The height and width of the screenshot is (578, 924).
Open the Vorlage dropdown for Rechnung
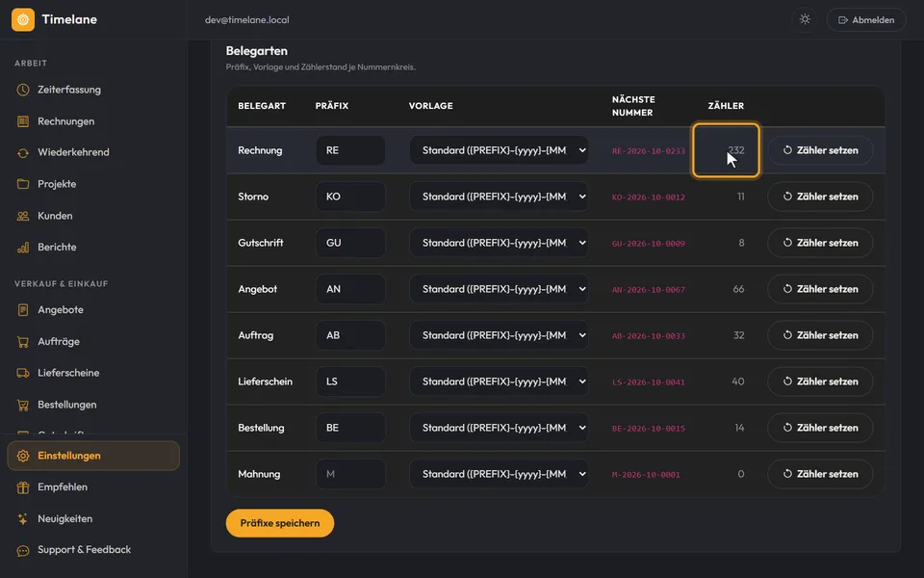tap(500, 150)
